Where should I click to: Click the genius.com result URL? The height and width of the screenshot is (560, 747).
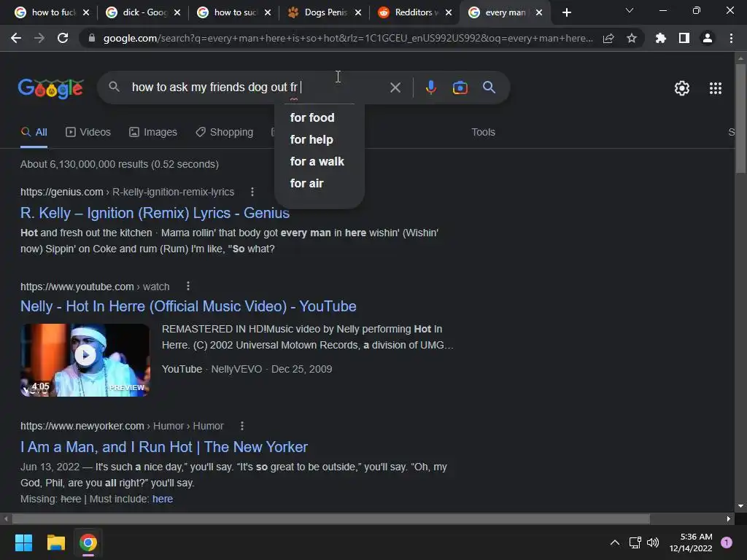[127, 192]
